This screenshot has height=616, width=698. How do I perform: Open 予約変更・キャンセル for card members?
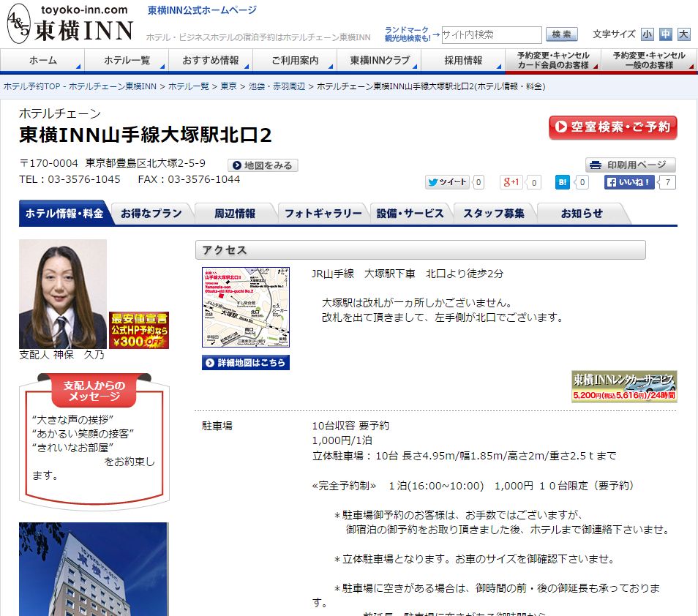[x=553, y=60]
